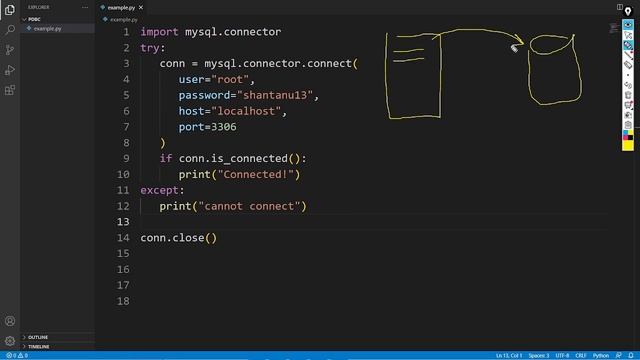Click "mysql.connector.connect(" on line 3
Image resolution: width=640 pixels, height=360 pixels.
pyautogui.click(x=281, y=64)
